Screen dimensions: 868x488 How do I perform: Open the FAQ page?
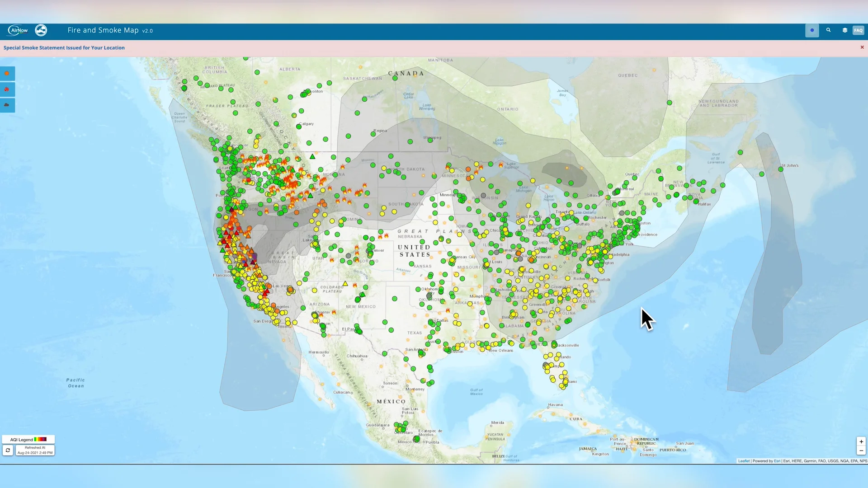[858, 30]
